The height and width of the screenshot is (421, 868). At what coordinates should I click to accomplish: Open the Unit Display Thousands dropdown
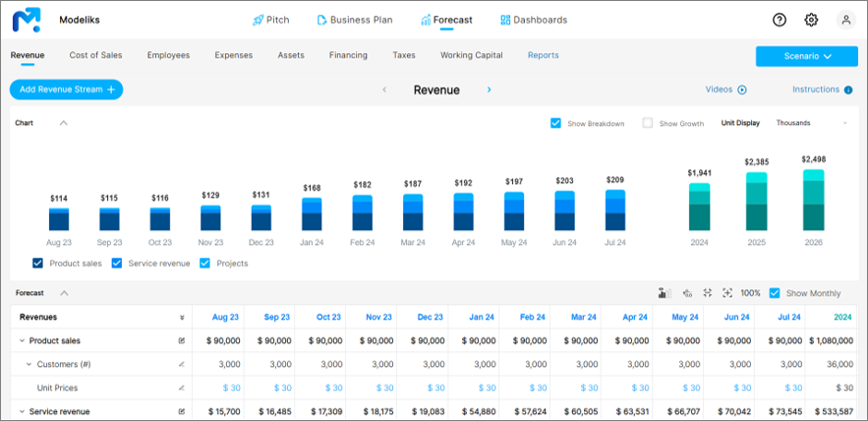point(811,123)
